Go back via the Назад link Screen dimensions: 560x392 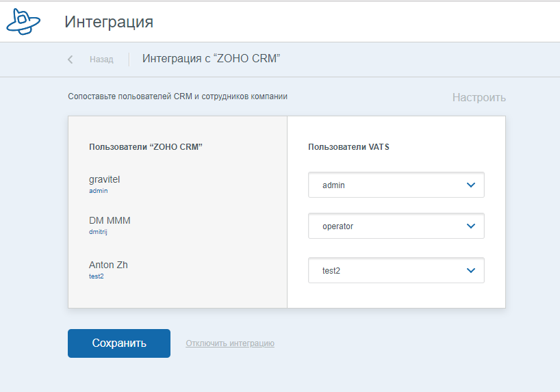click(x=101, y=60)
